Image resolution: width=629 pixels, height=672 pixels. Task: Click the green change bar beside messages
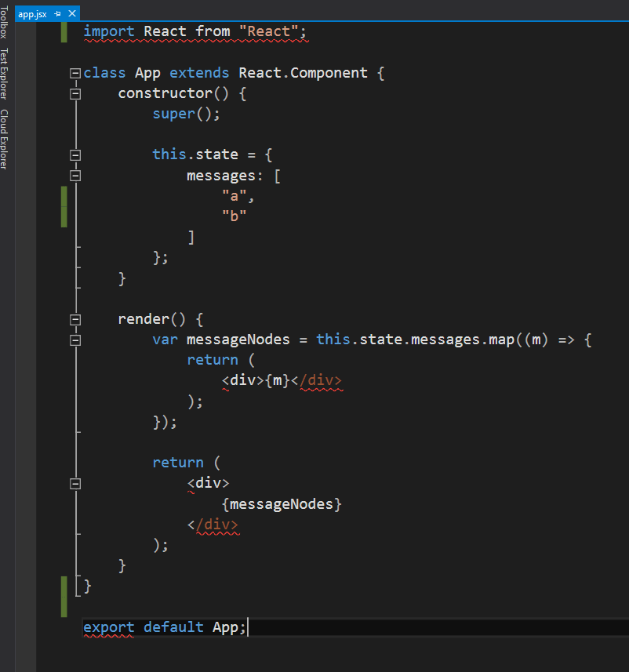(64, 204)
